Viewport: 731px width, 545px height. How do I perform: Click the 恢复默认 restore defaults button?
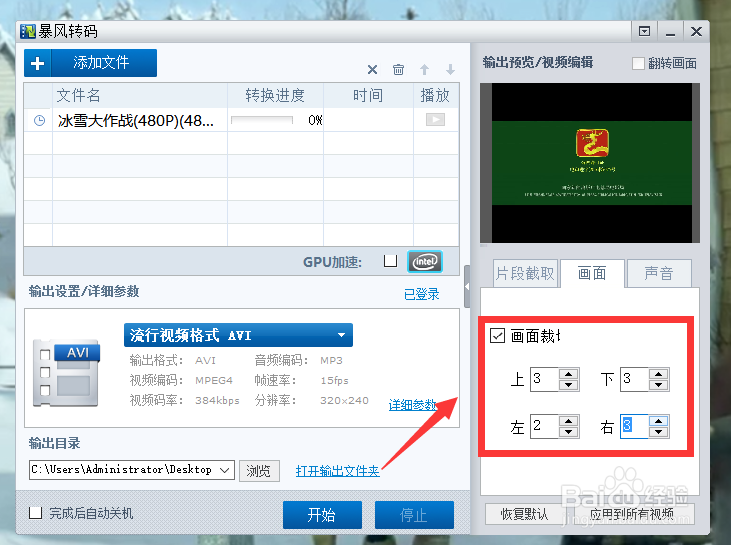pos(524,514)
